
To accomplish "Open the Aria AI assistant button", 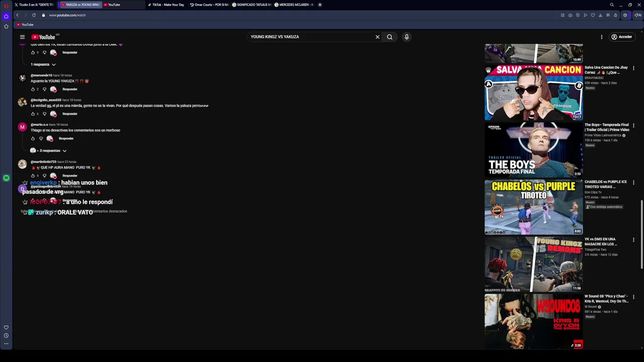I will tap(638, 15).
